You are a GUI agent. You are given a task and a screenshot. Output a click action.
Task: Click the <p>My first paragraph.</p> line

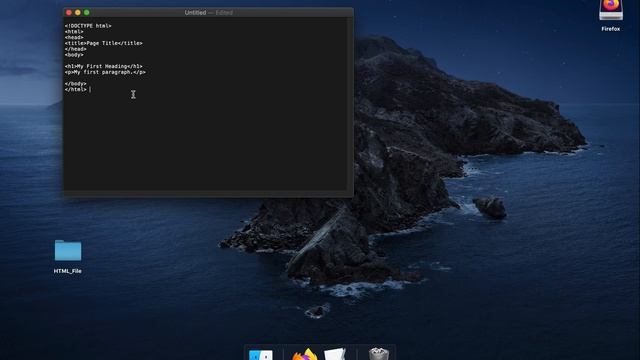(105, 72)
